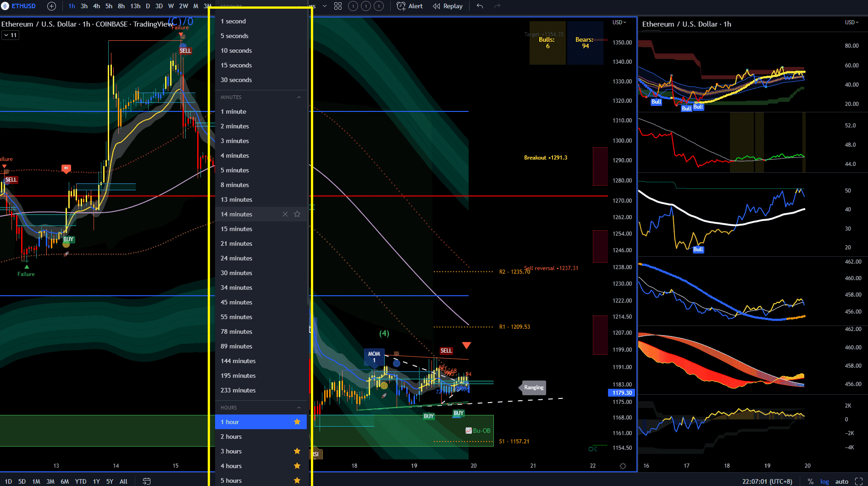Unfavorite the 3 hours interval star
The image size is (868, 486).
click(x=297, y=451)
